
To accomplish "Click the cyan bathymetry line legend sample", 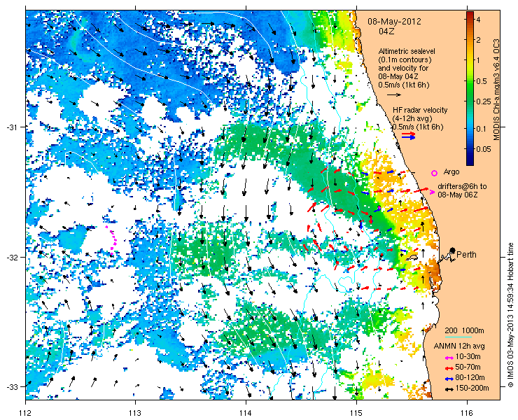I will click(x=458, y=337).
